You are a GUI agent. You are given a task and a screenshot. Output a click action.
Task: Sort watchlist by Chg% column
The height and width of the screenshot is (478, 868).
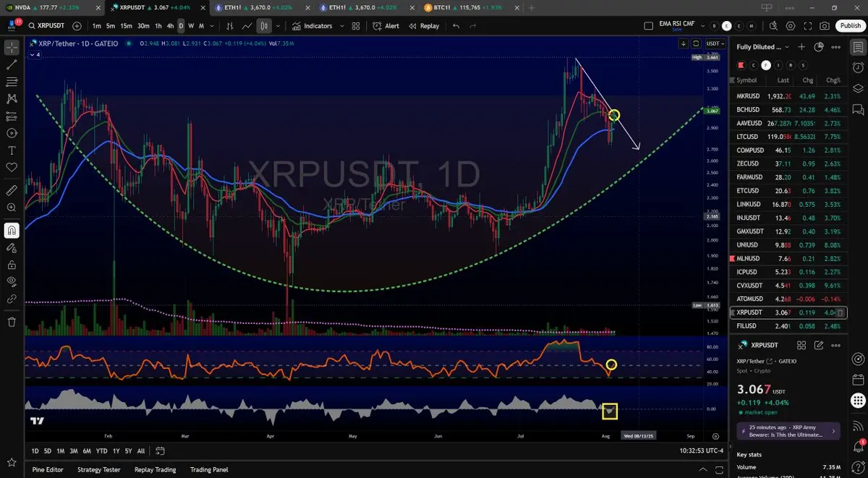833,80
